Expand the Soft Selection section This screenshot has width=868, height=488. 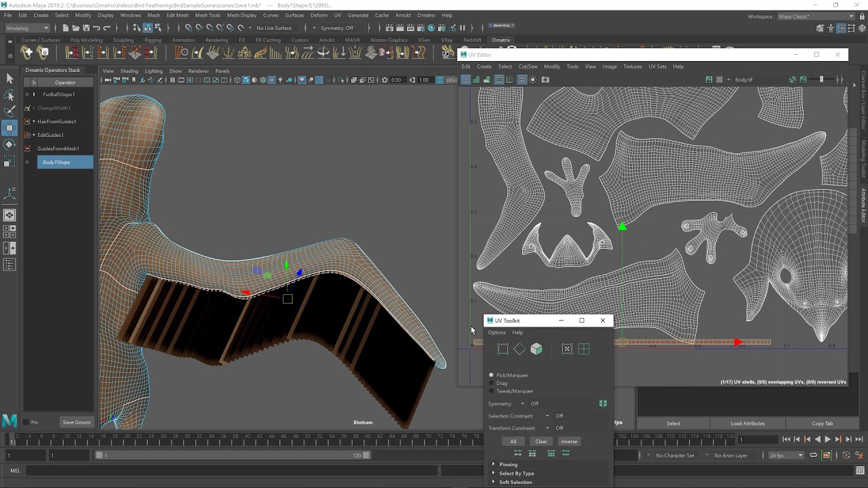click(515, 482)
